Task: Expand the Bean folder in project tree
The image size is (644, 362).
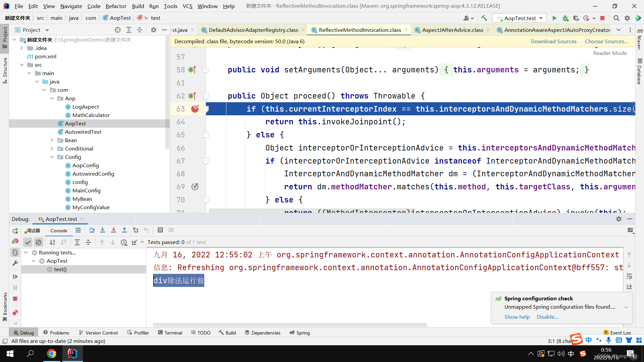Action: click(52, 140)
